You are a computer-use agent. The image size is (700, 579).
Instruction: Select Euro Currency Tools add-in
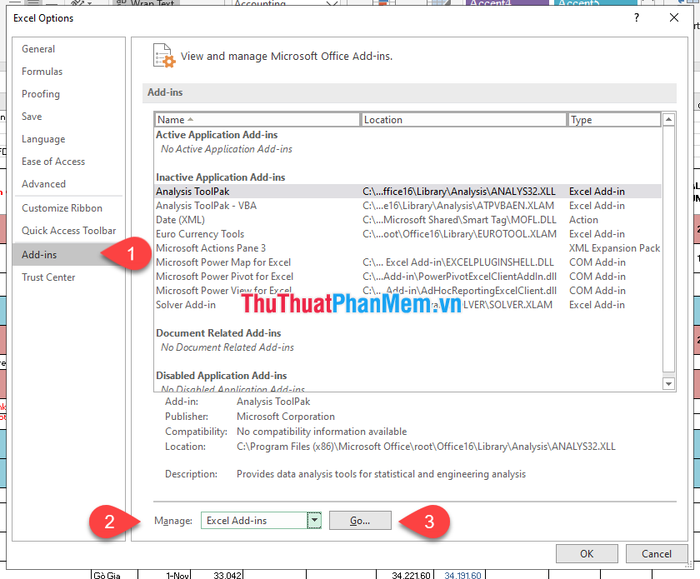tap(408, 234)
